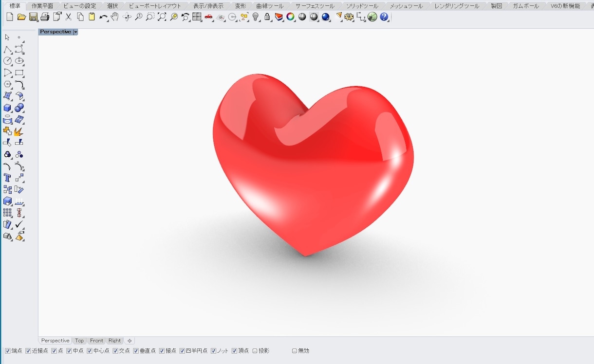Open options via the gear icon
Screen dimensions: 594x364
(x=349, y=17)
